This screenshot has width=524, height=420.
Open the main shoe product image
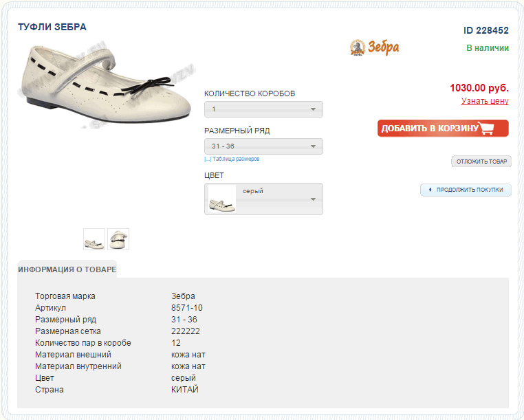tap(107, 85)
